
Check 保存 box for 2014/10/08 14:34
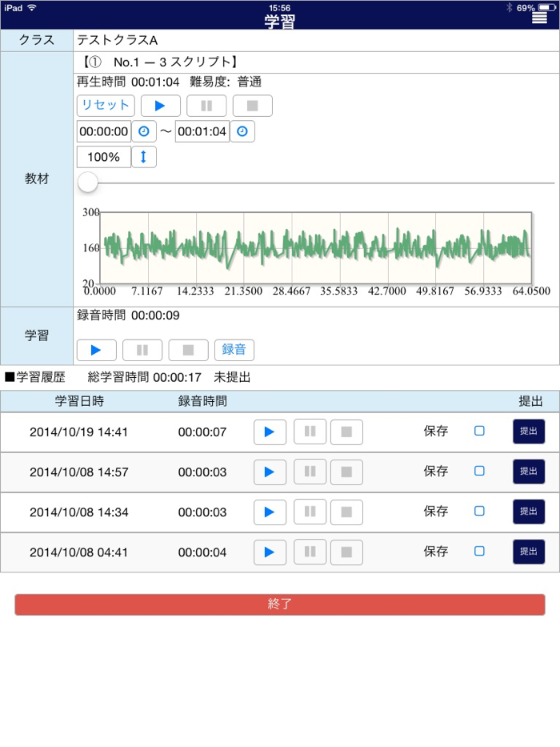click(x=479, y=511)
